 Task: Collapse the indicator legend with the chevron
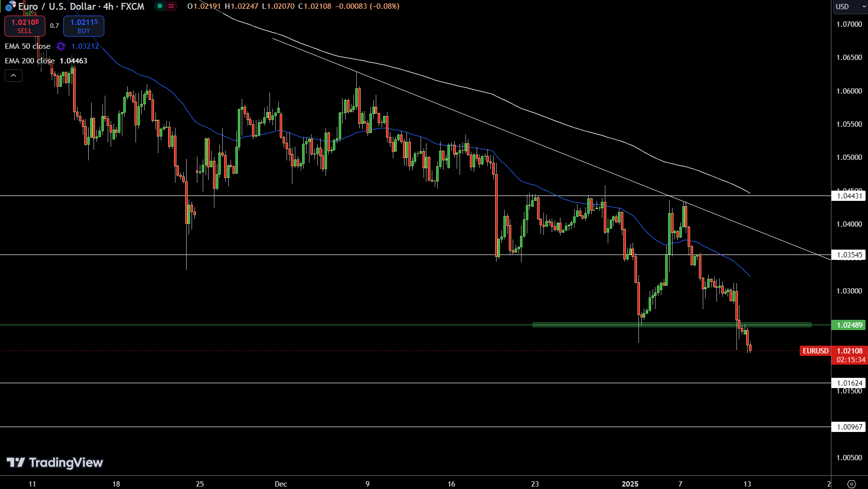[14, 76]
